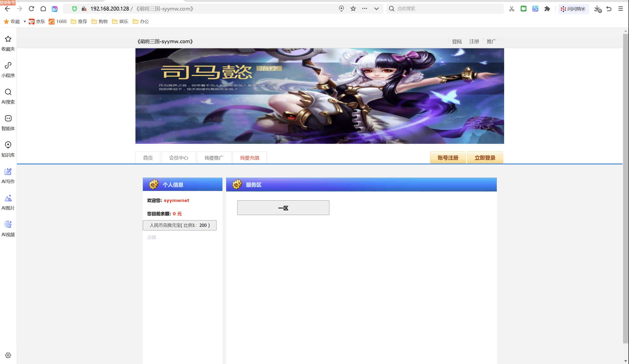Open the hamburger main menu
The width and height of the screenshot is (629, 364).
620,9
